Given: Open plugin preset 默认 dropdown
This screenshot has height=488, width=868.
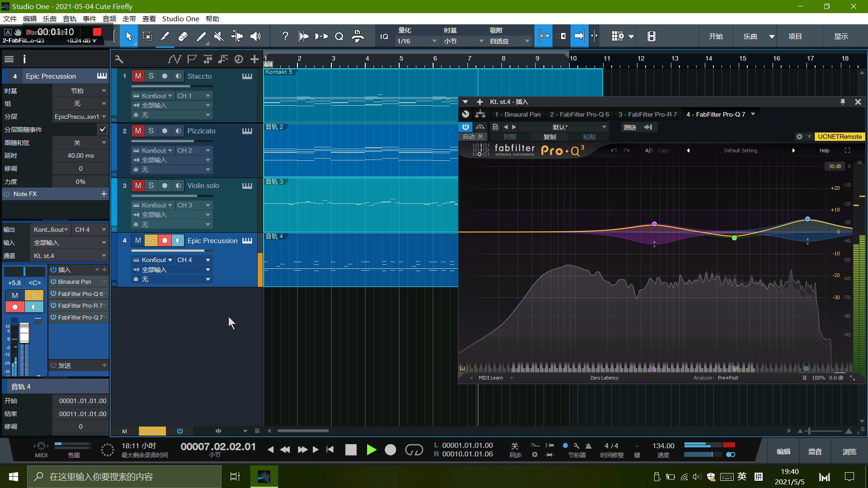Looking at the screenshot, I should (x=564, y=127).
